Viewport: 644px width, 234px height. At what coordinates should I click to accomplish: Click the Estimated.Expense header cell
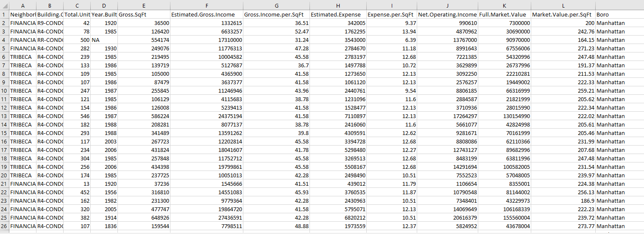tap(338, 14)
